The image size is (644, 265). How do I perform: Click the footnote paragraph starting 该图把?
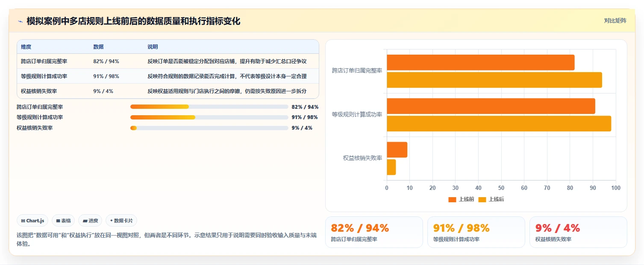click(x=167, y=239)
